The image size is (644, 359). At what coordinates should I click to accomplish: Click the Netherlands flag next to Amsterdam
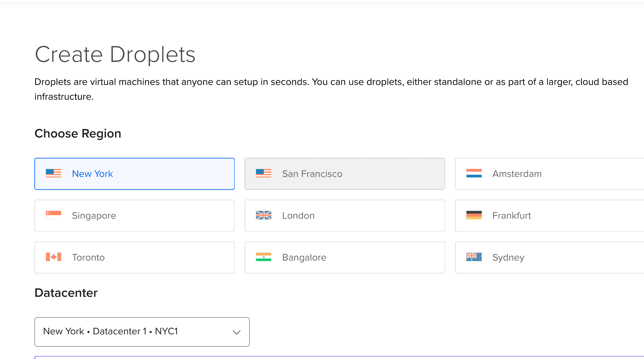coord(474,173)
